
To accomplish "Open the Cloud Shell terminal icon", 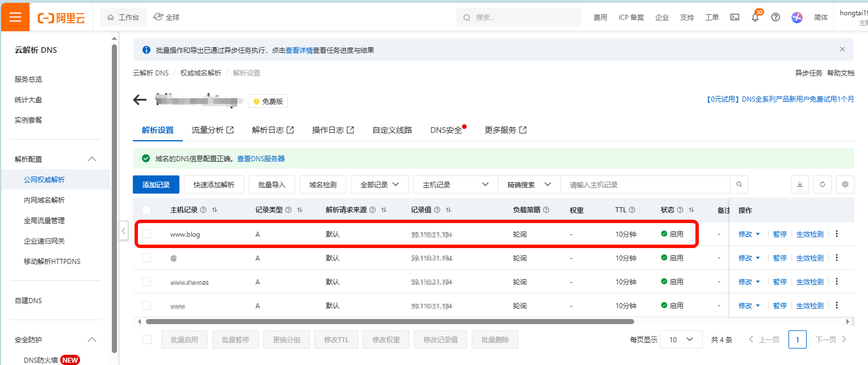I will [x=735, y=17].
